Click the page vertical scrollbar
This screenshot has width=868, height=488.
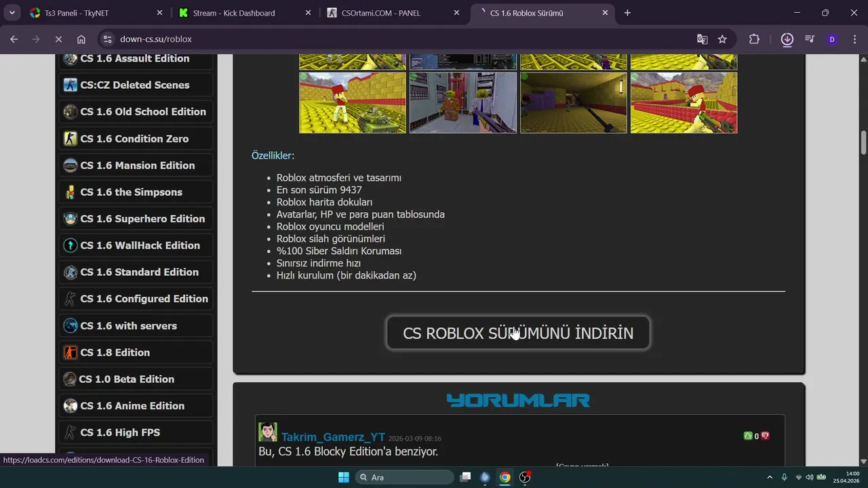click(863, 142)
